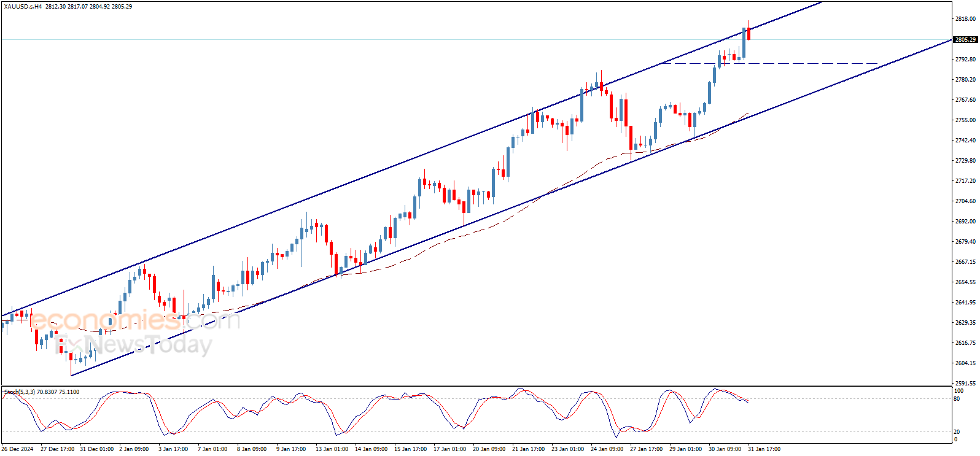The height and width of the screenshot is (456, 980).
Task: Click the 2679.40 price axis label
Action: click(x=965, y=242)
